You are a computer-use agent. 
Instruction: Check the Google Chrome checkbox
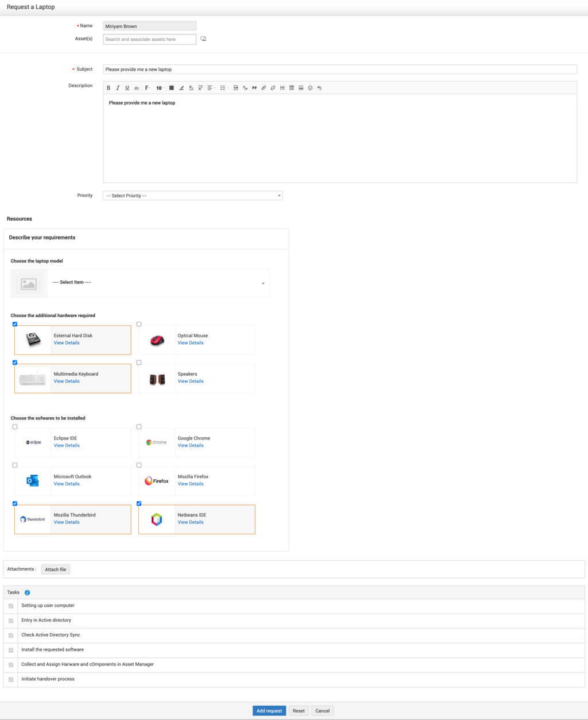pyautogui.click(x=139, y=427)
